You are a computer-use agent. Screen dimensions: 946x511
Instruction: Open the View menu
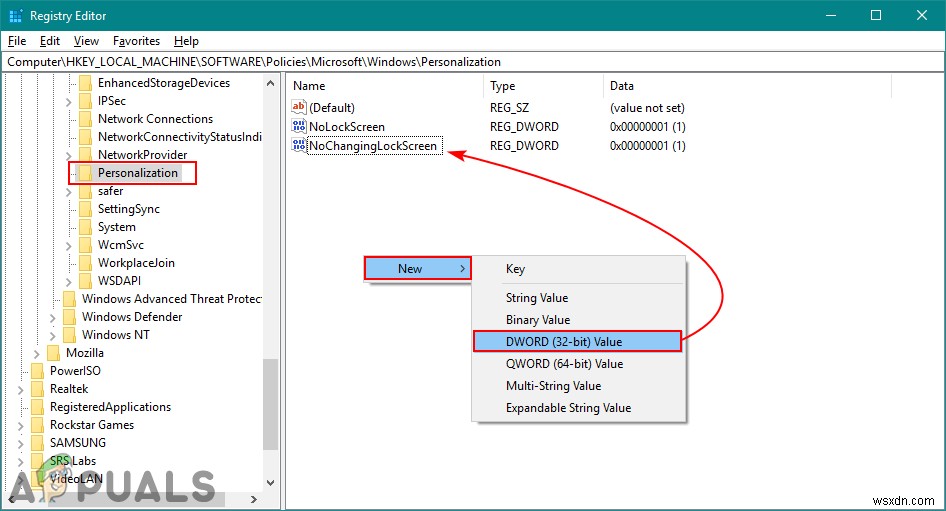click(86, 41)
